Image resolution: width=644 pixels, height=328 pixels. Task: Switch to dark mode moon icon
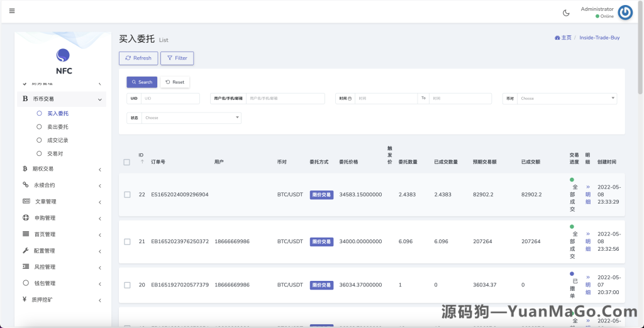coord(566,13)
